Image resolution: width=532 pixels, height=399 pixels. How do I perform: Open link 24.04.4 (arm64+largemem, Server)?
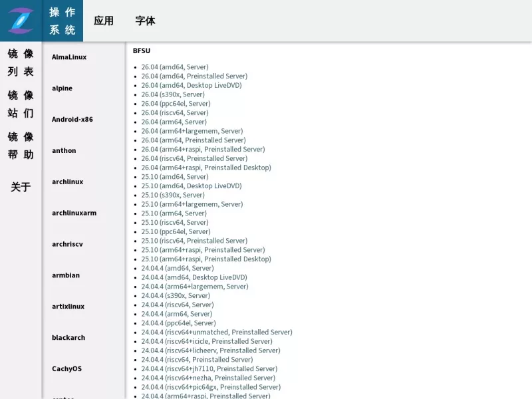click(195, 287)
